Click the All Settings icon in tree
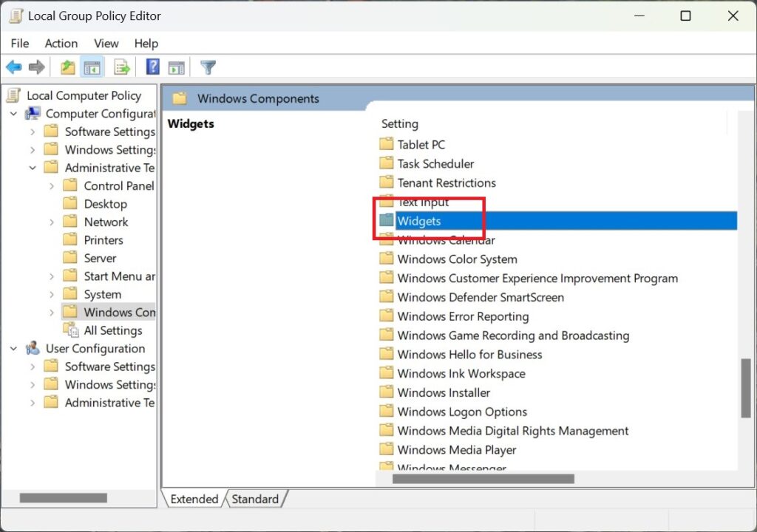Viewport: 757px width, 532px height. click(71, 330)
